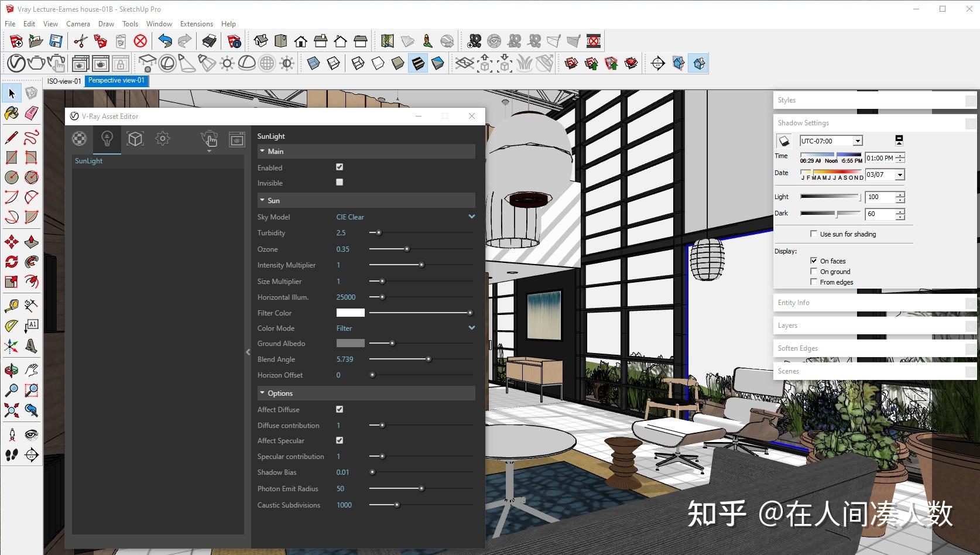Switch to the ISO-view-01 tab
The width and height of the screenshot is (980, 555).
[63, 81]
